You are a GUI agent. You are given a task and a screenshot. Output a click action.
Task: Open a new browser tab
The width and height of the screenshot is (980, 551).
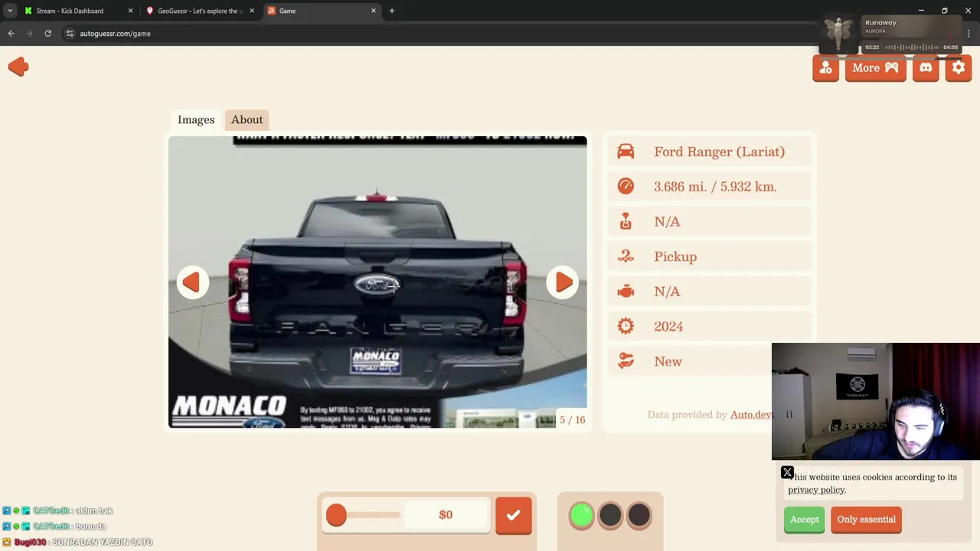(x=391, y=11)
